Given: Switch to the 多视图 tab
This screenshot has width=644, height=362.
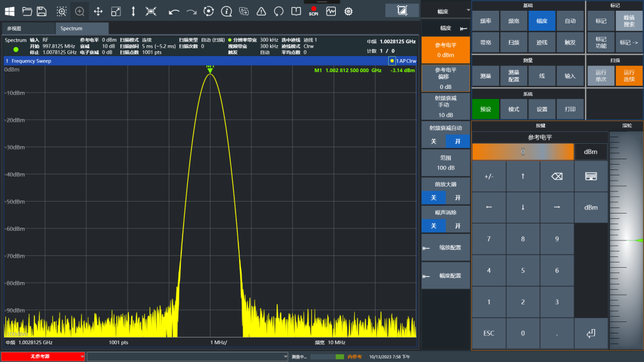Looking at the screenshot, I should pyautogui.click(x=27, y=29).
